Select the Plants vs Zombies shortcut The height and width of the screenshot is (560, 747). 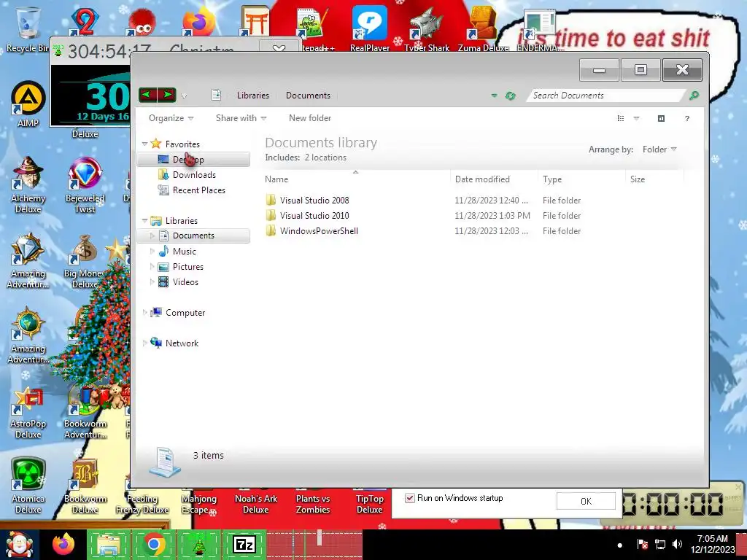(312, 503)
